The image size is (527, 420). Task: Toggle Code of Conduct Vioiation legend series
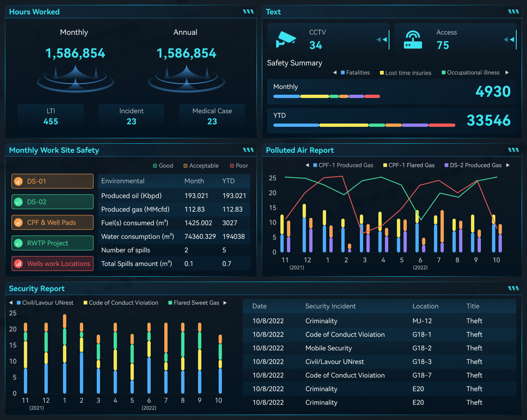(121, 302)
